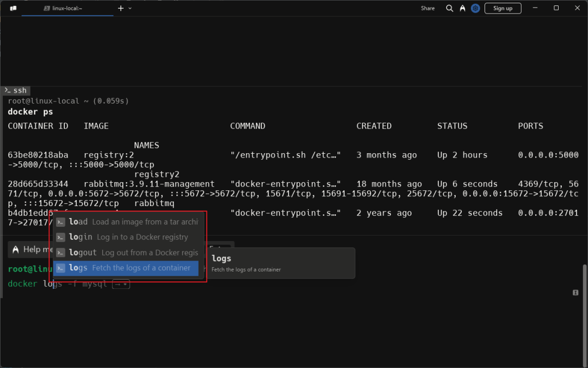Click the ssh session label
The width and height of the screenshot is (588, 368).
(15, 91)
